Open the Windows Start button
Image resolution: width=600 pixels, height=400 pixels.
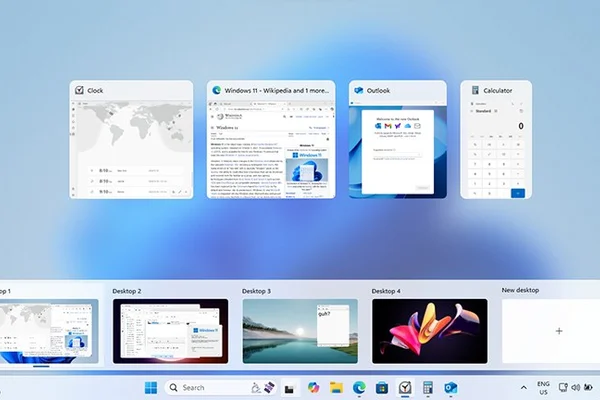[x=151, y=388]
